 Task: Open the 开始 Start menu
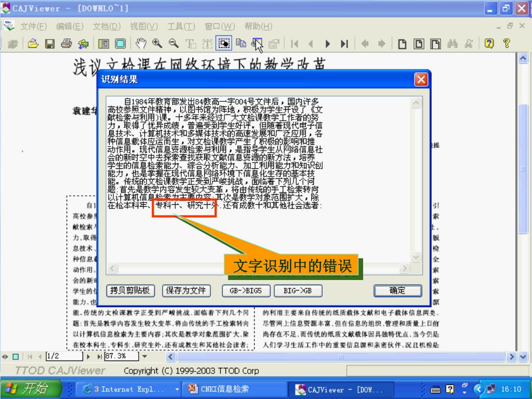(31, 389)
